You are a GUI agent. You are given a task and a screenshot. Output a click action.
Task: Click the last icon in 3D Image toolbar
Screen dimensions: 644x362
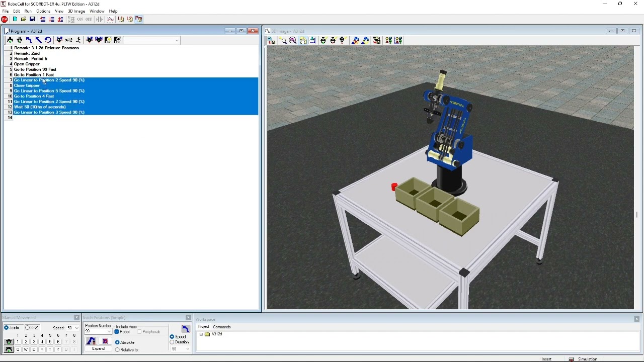398,41
